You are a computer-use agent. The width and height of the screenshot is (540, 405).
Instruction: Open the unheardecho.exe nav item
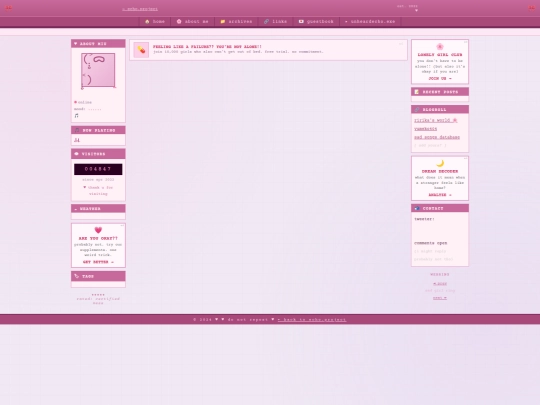(370, 21)
